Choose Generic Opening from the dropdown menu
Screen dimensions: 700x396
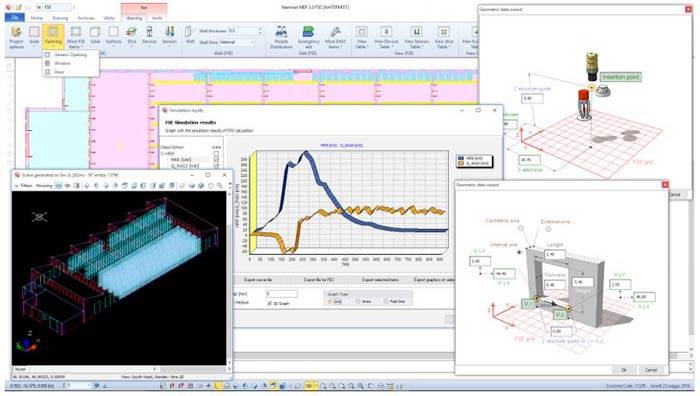[x=71, y=55]
